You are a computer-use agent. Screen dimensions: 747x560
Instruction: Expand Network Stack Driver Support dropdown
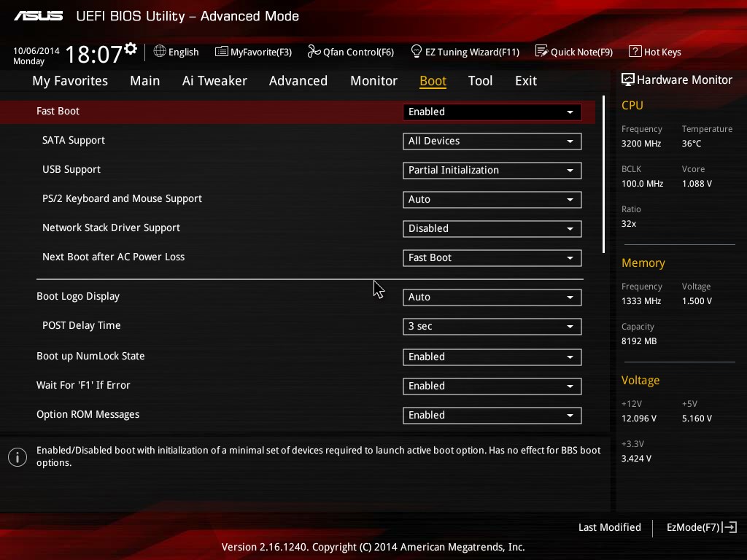(x=492, y=228)
